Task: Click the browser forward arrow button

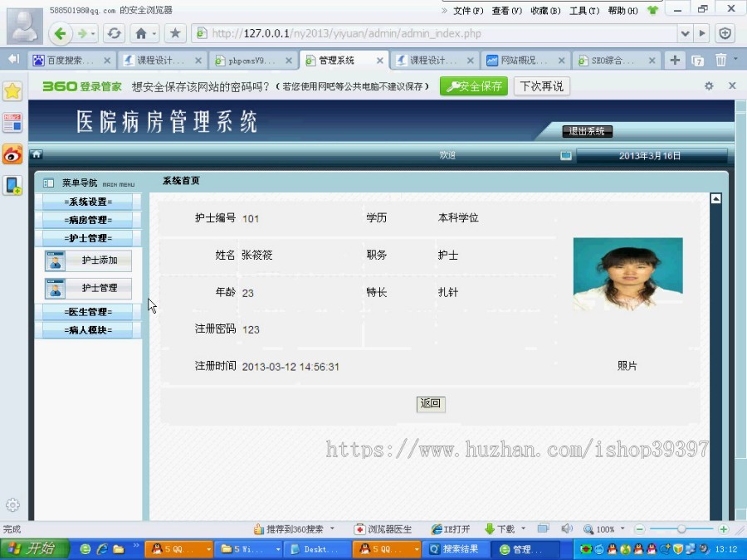Action: (82, 33)
